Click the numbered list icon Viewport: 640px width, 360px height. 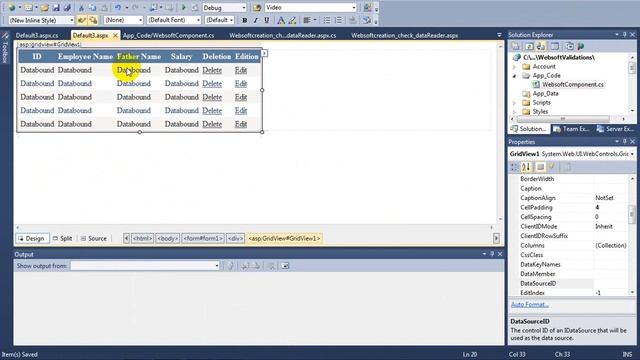[x=338, y=20]
